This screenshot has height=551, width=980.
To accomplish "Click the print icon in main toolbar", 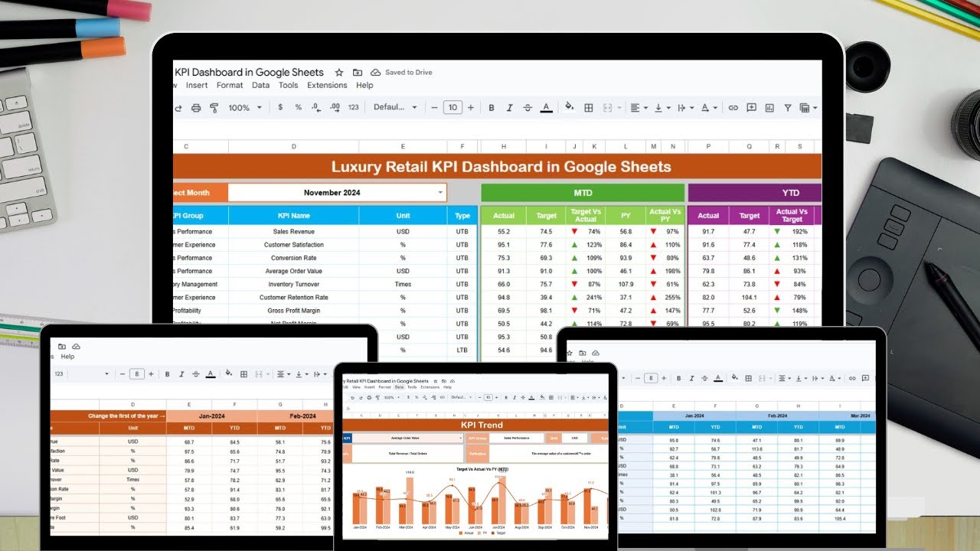I will coord(196,108).
